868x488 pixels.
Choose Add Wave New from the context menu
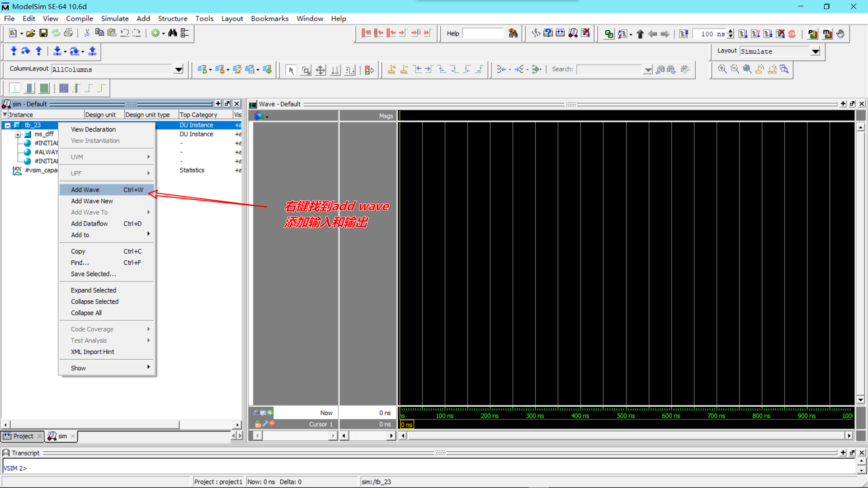pyautogui.click(x=91, y=201)
